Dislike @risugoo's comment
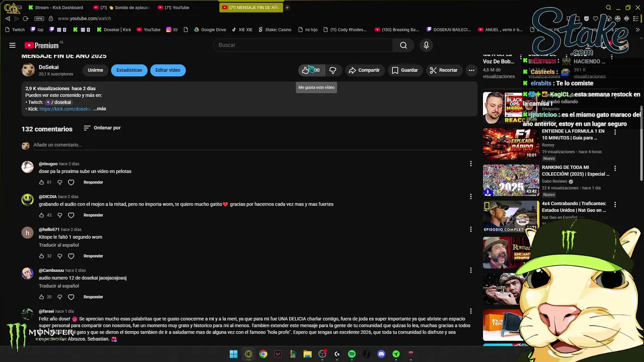Image resolution: width=644 pixels, height=362 pixels. point(59,183)
